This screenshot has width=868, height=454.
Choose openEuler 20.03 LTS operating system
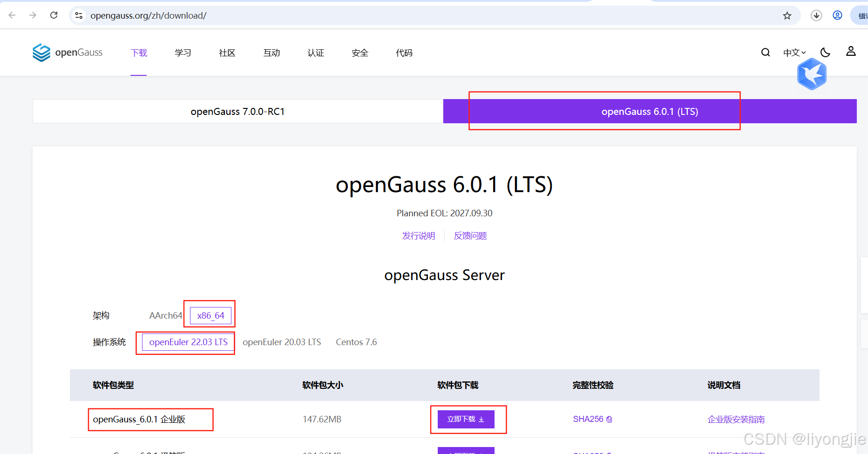click(x=282, y=342)
